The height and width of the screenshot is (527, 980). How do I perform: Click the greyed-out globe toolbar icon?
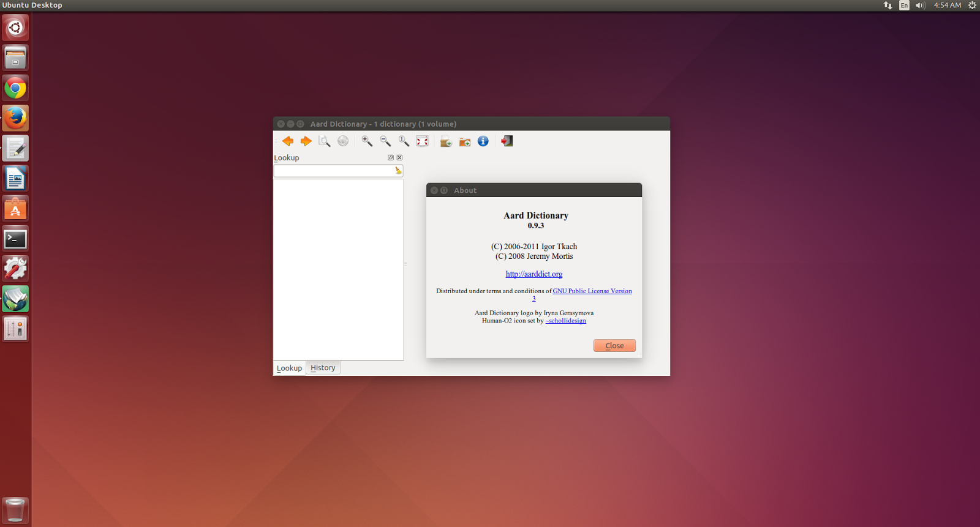pos(343,141)
